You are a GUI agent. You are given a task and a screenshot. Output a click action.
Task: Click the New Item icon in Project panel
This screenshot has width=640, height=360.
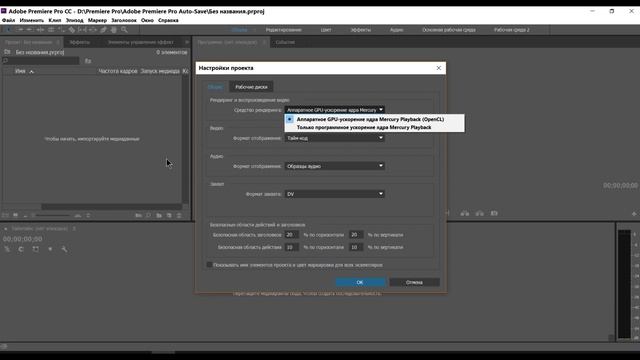tap(169, 215)
